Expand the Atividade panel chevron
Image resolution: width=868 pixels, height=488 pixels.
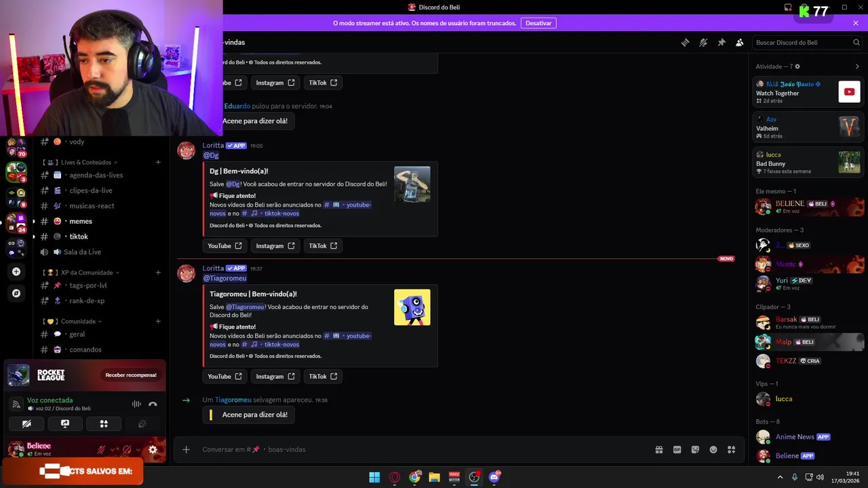coord(857,66)
